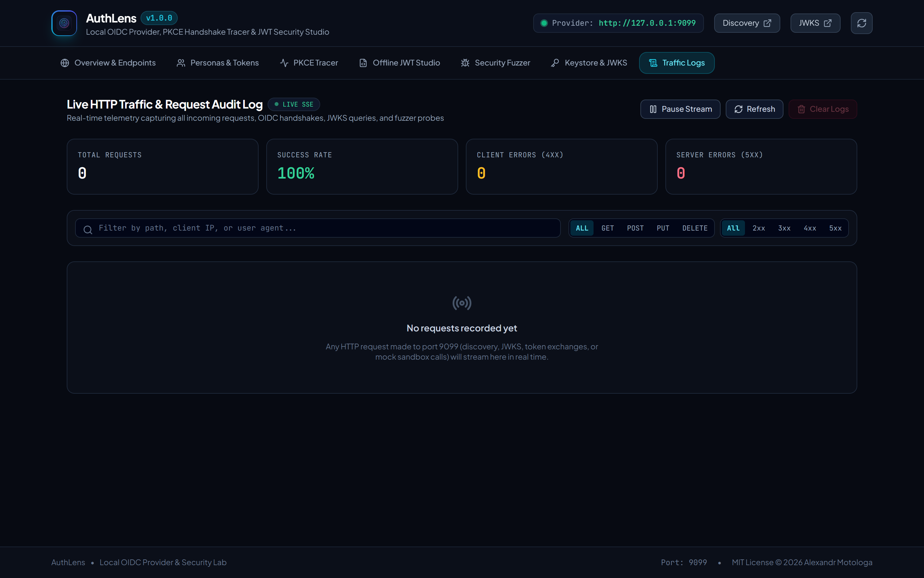This screenshot has width=924, height=578.
Task: Click the AuthLens logo icon
Action: click(64, 23)
